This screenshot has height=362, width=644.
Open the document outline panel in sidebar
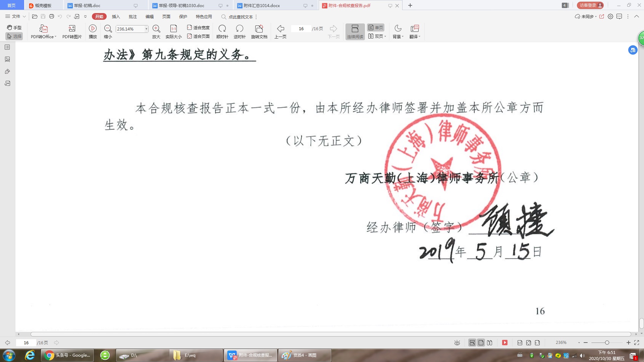pyautogui.click(x=7, y=47)
